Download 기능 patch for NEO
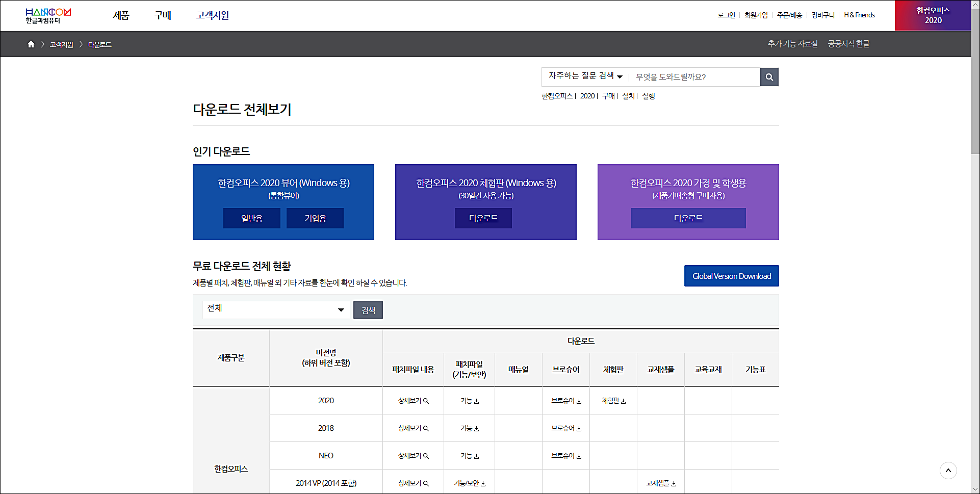The height and width of the screenshot is (494, 980). click(470, 456)
